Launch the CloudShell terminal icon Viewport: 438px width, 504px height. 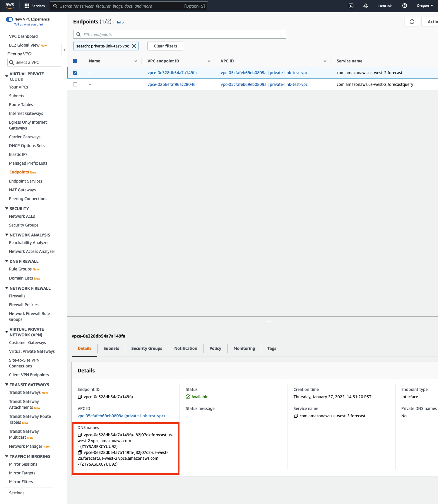351,6
